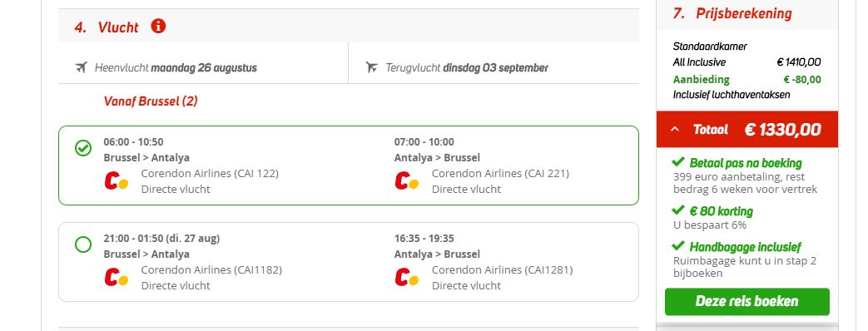The image size is (868, 331).
Task: Click Corendon logo for flight CAI1281
Action: [407, 277]
